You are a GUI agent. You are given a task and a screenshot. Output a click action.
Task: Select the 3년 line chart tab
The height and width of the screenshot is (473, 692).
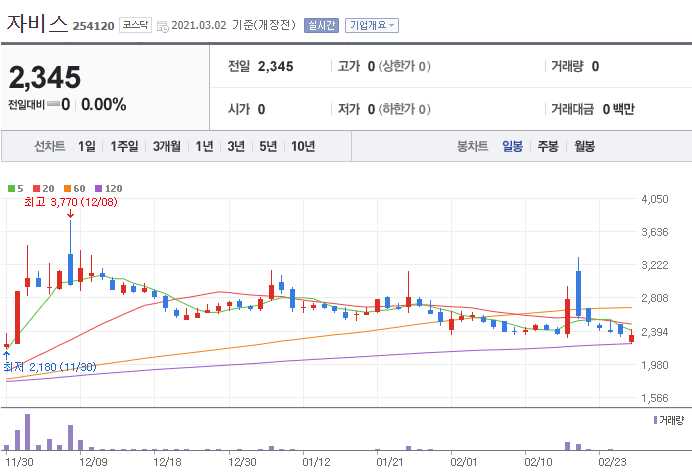(236, 146)
